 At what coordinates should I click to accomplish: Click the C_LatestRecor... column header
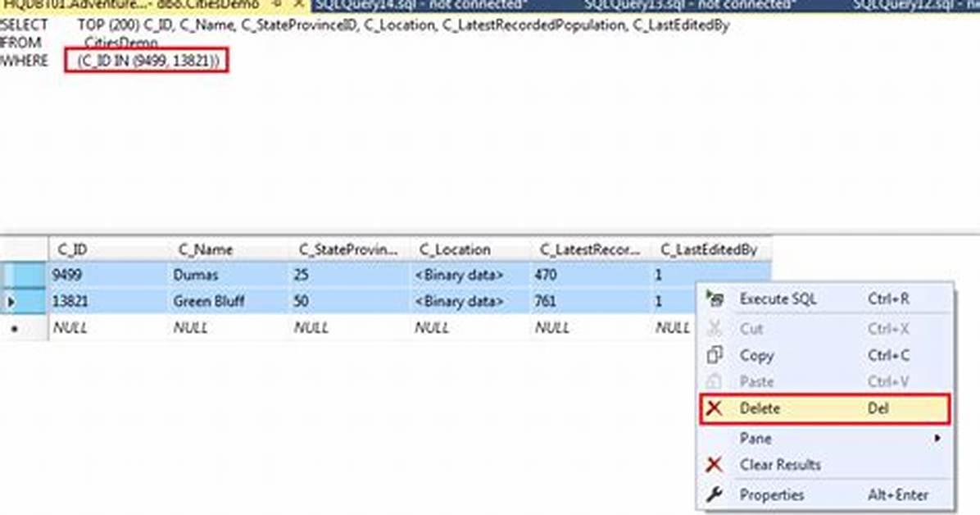coord(591,249)
